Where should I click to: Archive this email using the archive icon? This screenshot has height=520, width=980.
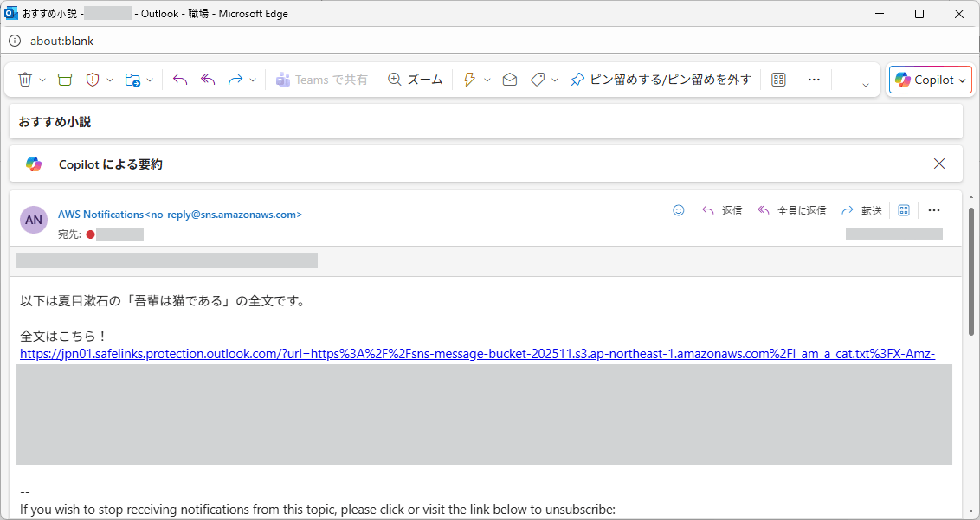click(x=65, y=80)
